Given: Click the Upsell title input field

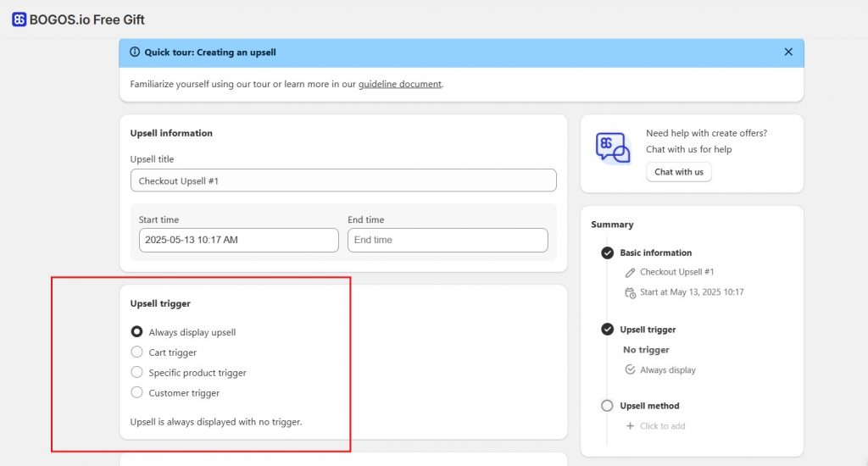Looking at the screenshot, I should tap(343, 180).
